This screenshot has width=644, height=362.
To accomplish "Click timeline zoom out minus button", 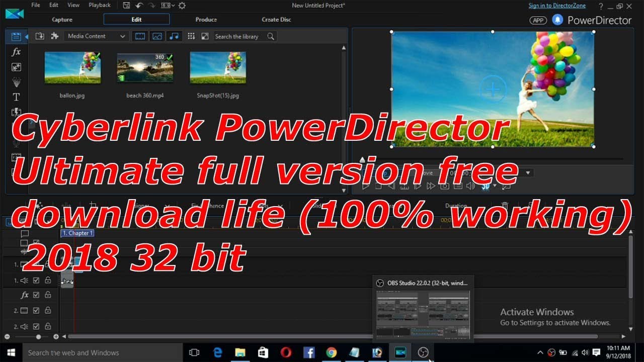I will coord(7,337).
